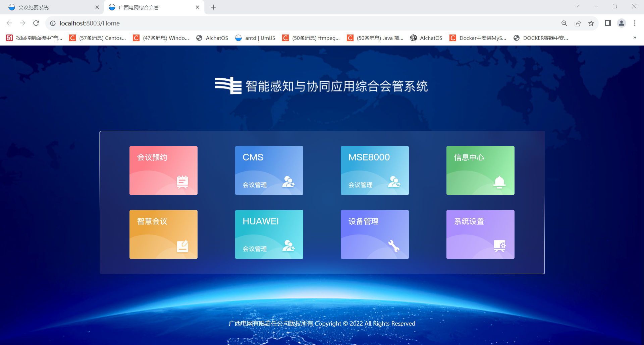Open bookmark (57条消息) Centos...
644x345 pixels.
[x=98, y=38]
